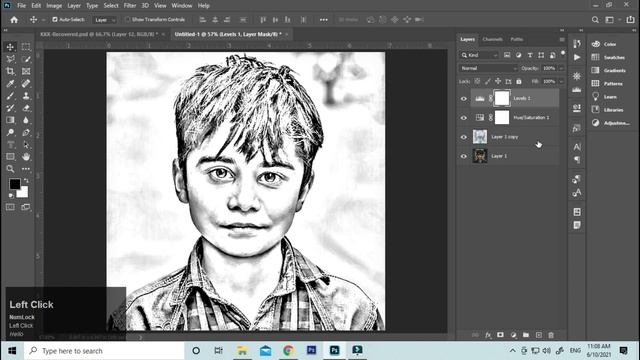Select the Crop tool

point(10,71)
